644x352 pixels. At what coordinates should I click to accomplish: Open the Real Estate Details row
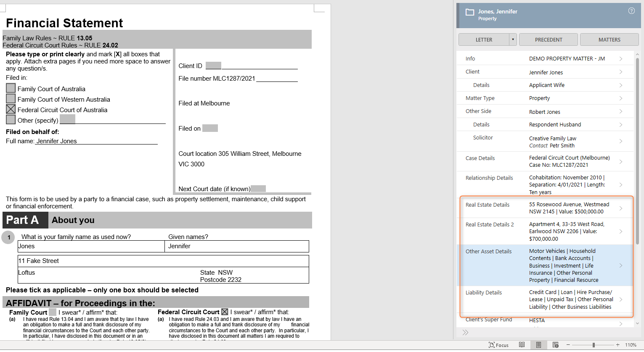click(545, 208)
